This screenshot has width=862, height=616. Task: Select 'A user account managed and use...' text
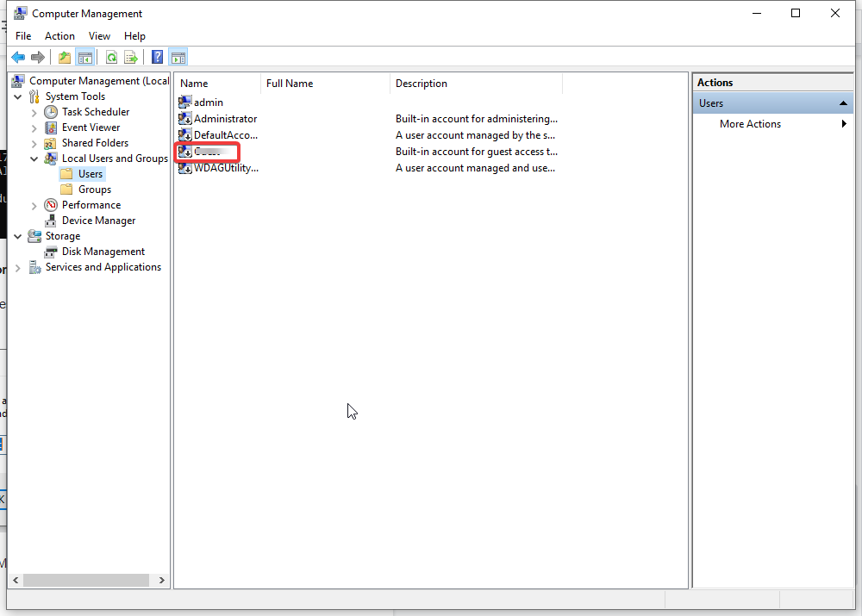pyautogui.click(x=476, y=168)
